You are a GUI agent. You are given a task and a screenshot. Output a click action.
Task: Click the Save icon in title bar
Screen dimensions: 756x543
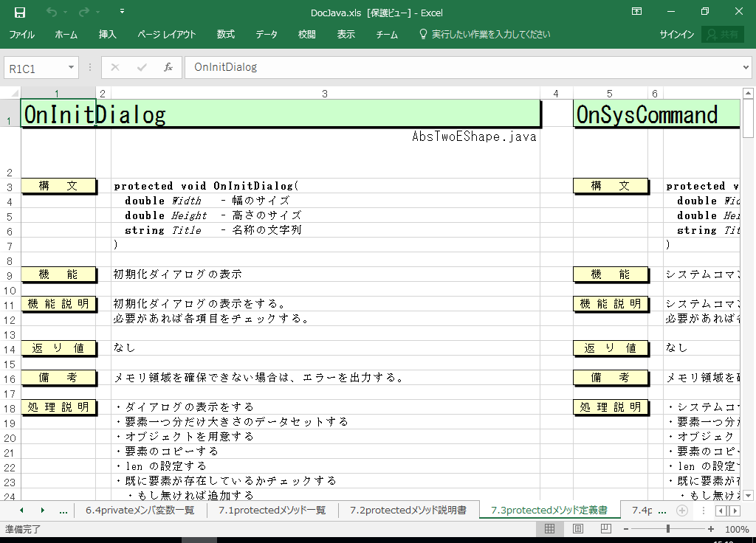coord(20,12)
